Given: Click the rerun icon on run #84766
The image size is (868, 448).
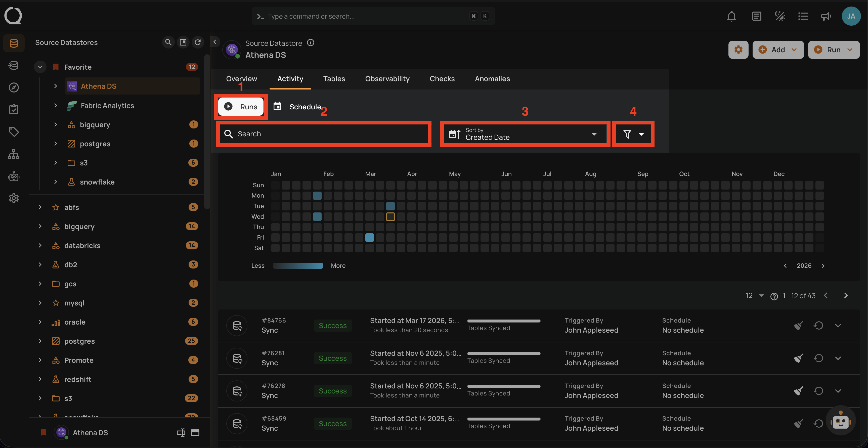Looking at the screenshot, I should pos(819,325).
